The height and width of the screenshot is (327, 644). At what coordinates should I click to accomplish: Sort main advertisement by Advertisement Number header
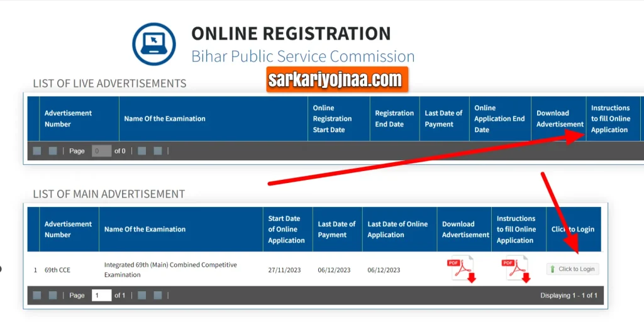click(69, 230)
